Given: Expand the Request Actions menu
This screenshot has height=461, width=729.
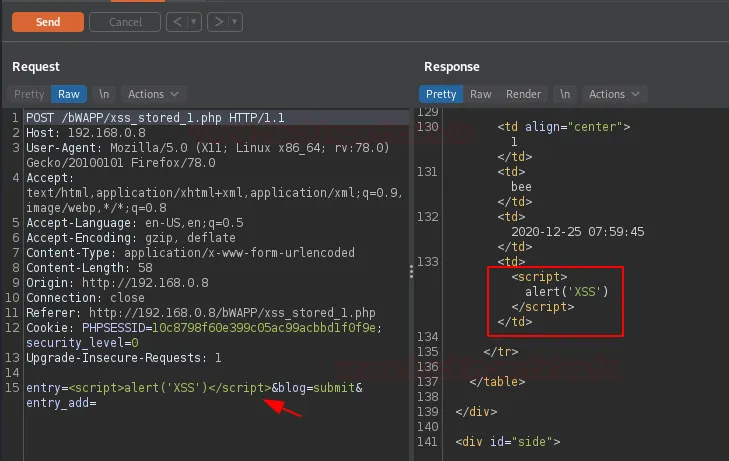Looking at the screenshot, I should (152, 94).
